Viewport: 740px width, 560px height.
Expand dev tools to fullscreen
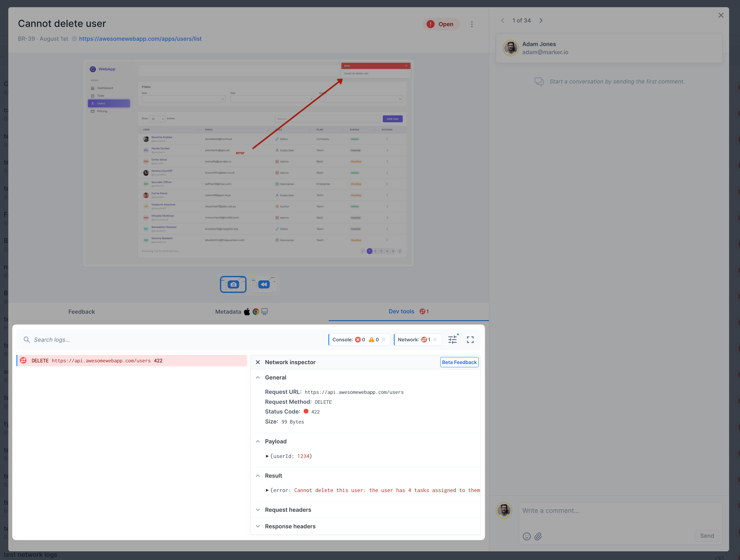(x=470, y=340)
